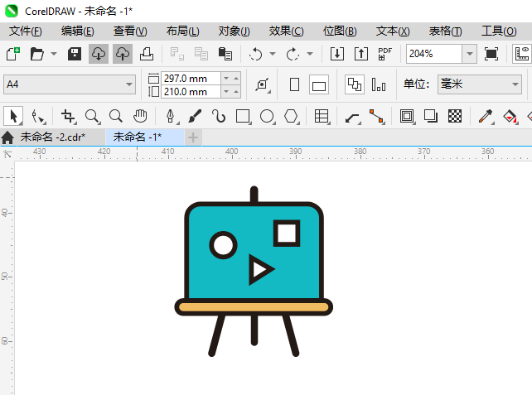The height and width of the screenshot is (395, 532).
Task: Select the Contour effects tool
Action: (x=407, y=116)
